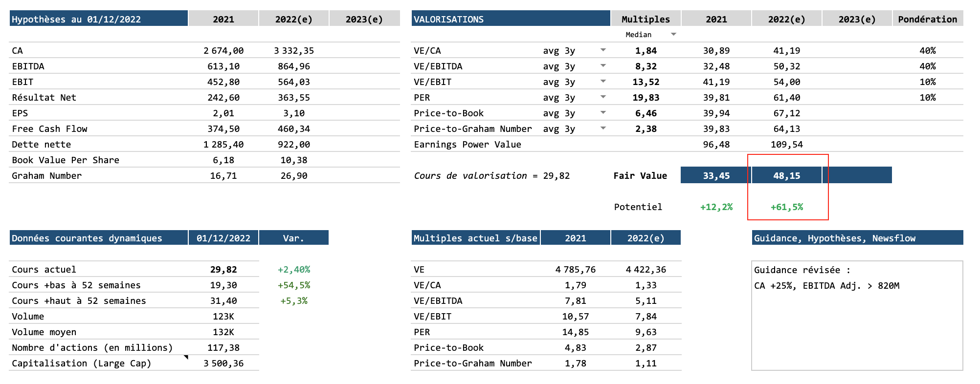The height and width of the screenshot is (384, 980).
Task: Expand the VE/CA avg 3y dropdown
Action: point(603,50)
